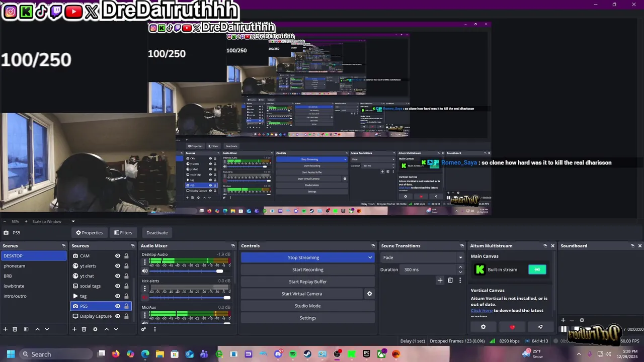Open source properties gear in Sources dock
The height and width of the screenshot is (362, 644).
point(95,329)
